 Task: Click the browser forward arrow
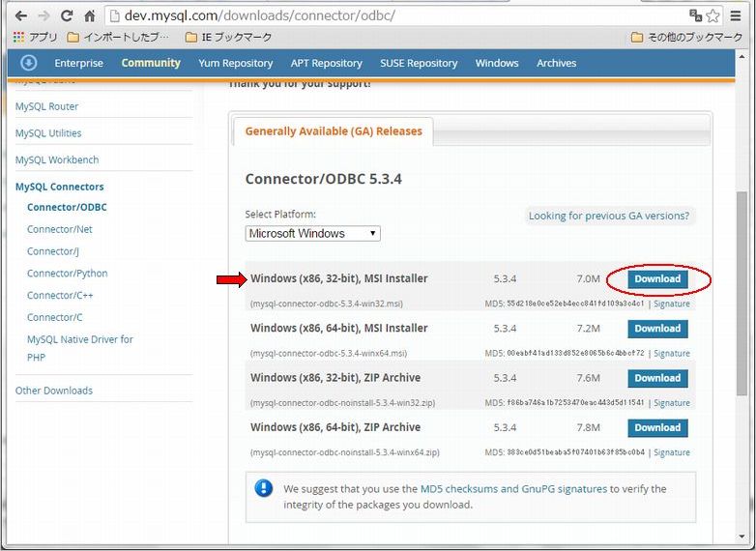44,15
